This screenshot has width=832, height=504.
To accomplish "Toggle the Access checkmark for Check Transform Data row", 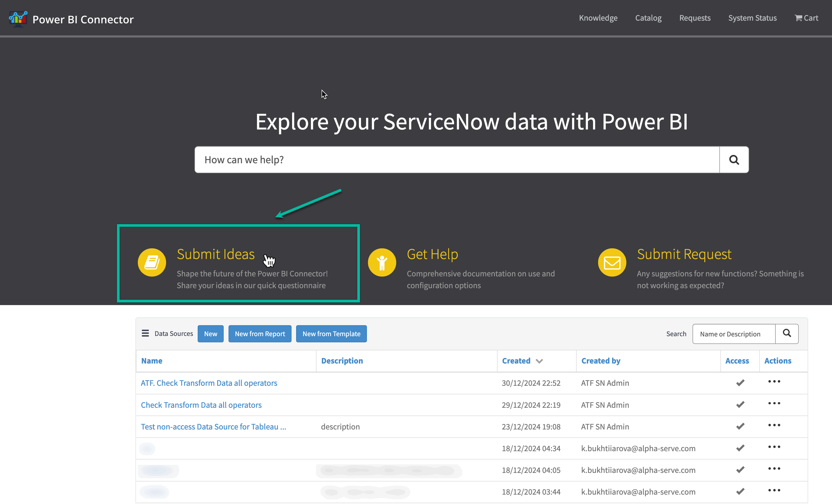I will click(740, 405).
